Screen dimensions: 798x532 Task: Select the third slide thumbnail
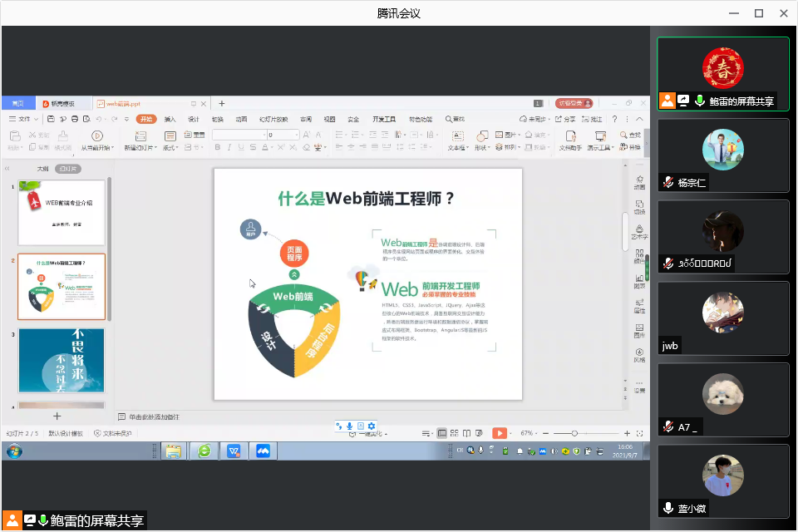62,360
